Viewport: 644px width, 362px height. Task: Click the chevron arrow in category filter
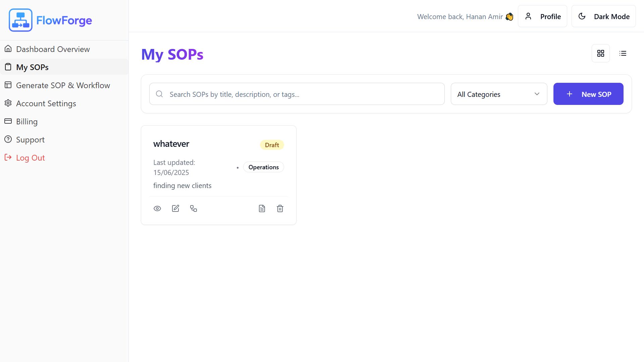[x=537, y=94]
